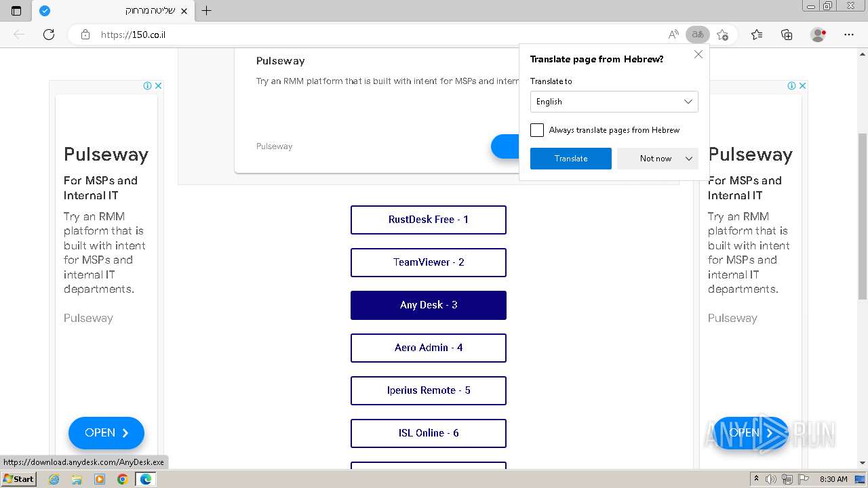Click Pulseway title in top ad
This screenshot has height=488, width=868.
(x=281, y=61)
